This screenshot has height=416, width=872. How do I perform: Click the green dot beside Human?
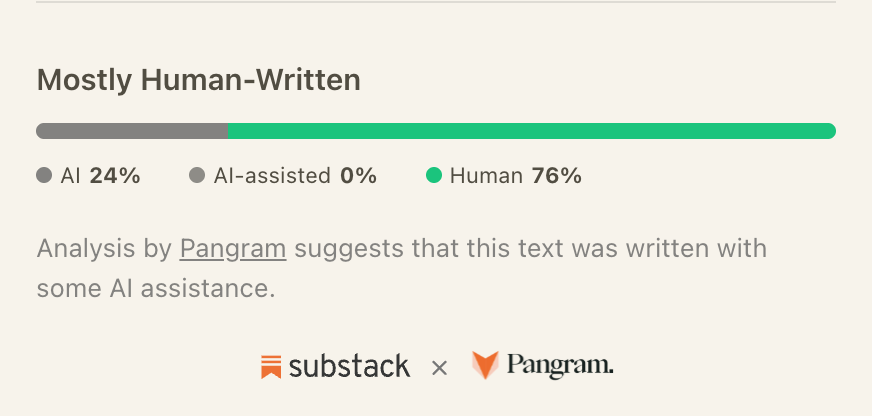(434, 175)
